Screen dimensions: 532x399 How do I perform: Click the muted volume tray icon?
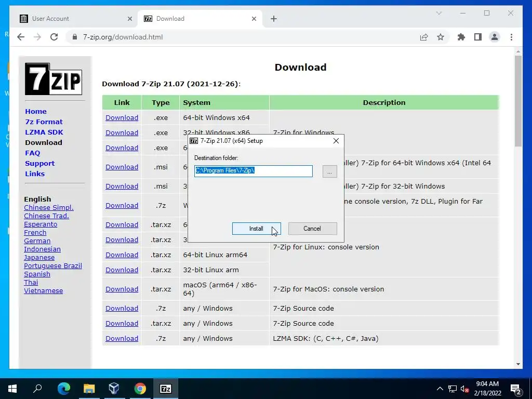[464, 389]
